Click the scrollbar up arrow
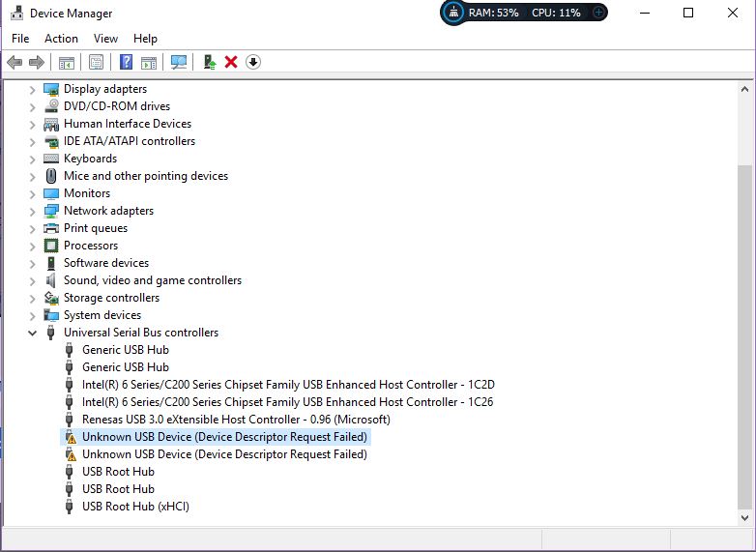Viewport: 756px width, 552px height. (x=745, y=89)
